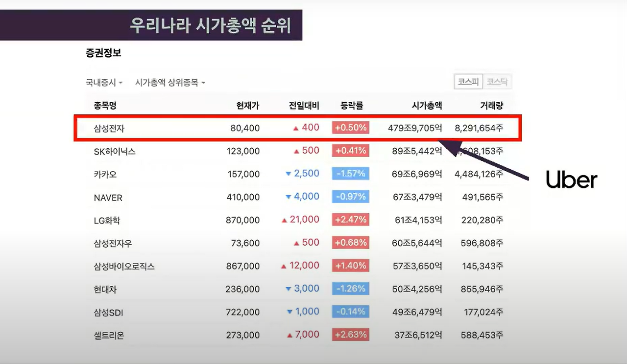Click 삼성바이오로직스 current price 867,000
Image resolution: width=627 pixels, height=364 pixels.
pos(242,266)
